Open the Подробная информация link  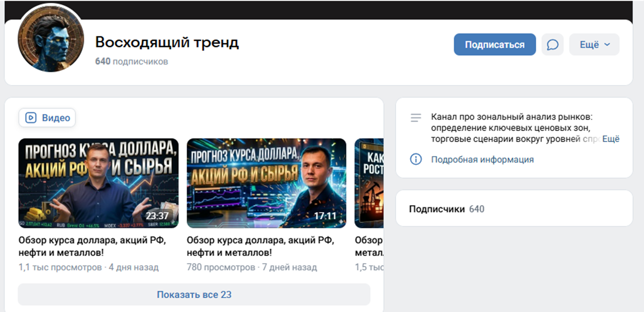(x=482, y=160)
